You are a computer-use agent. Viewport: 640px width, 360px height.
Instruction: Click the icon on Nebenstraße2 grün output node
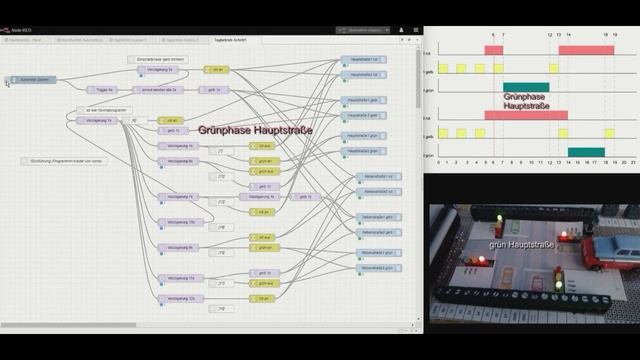(x=398, y=268)
